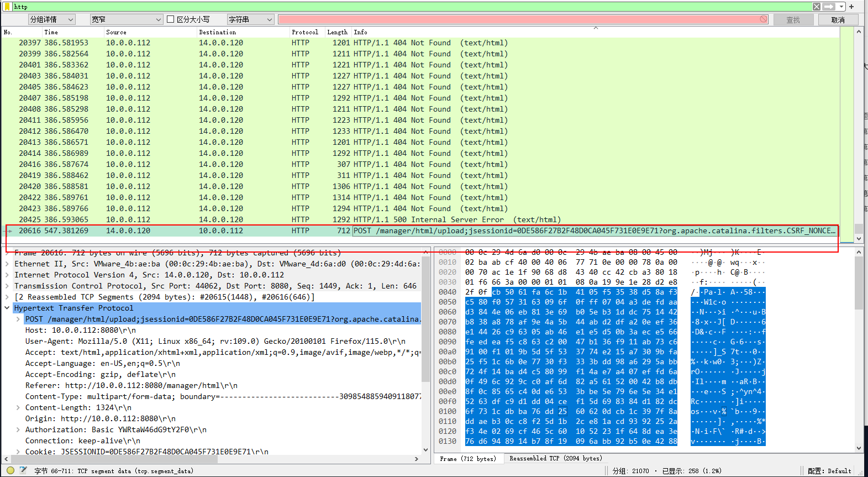Open the display filter history dropdown
Screen dimensions: 868x477
pos(841,7)
